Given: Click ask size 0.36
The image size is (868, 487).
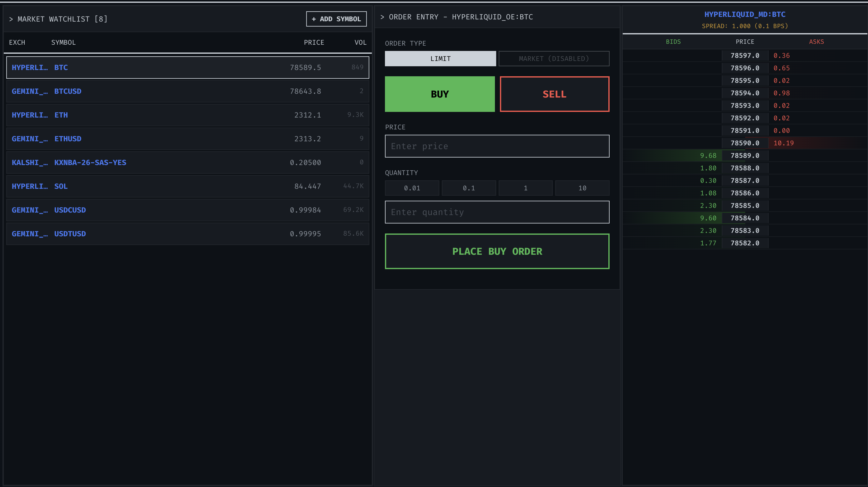Looking at the screenshot, I should coord(781,56).
